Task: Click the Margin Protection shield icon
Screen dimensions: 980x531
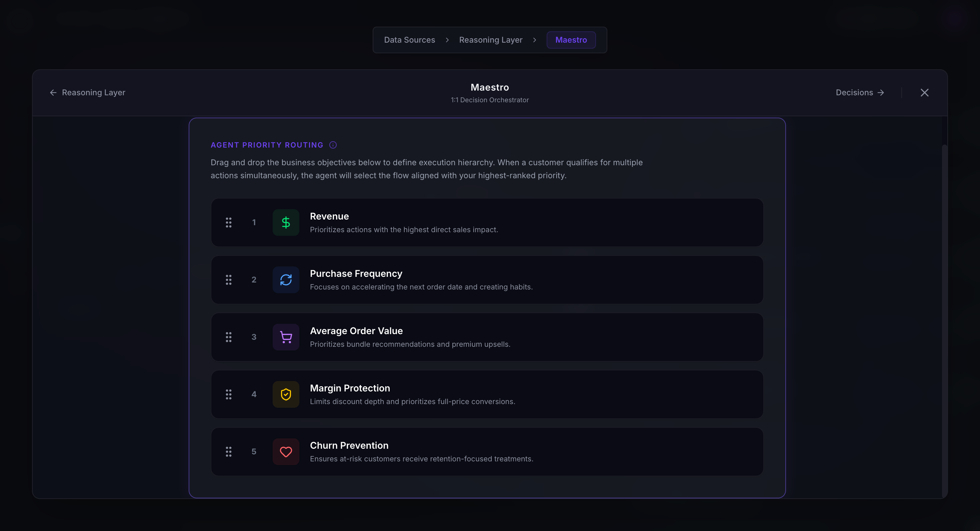Action: tap(286, 394)
